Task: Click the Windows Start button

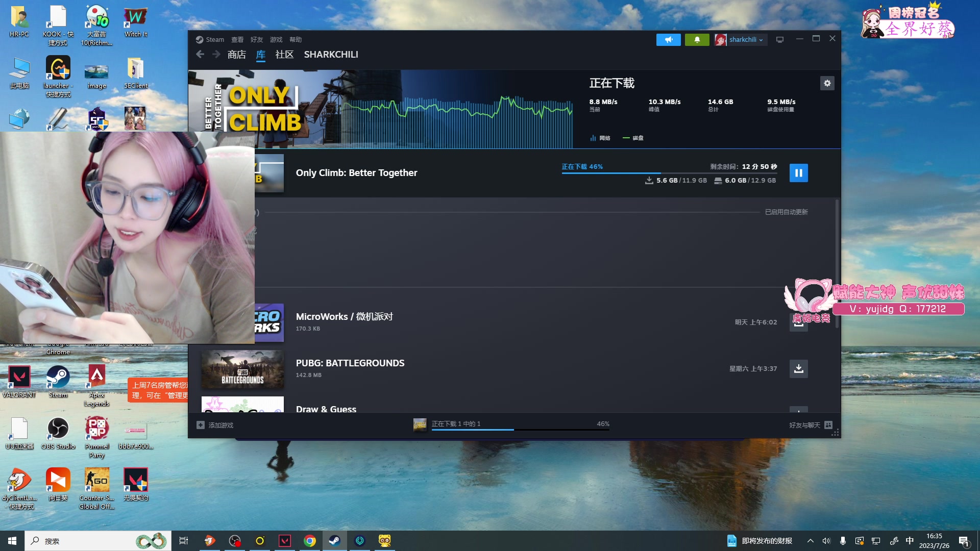Action: 12,541
